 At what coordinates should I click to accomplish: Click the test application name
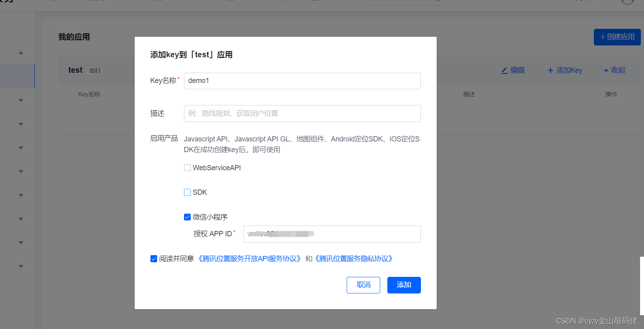75,70
